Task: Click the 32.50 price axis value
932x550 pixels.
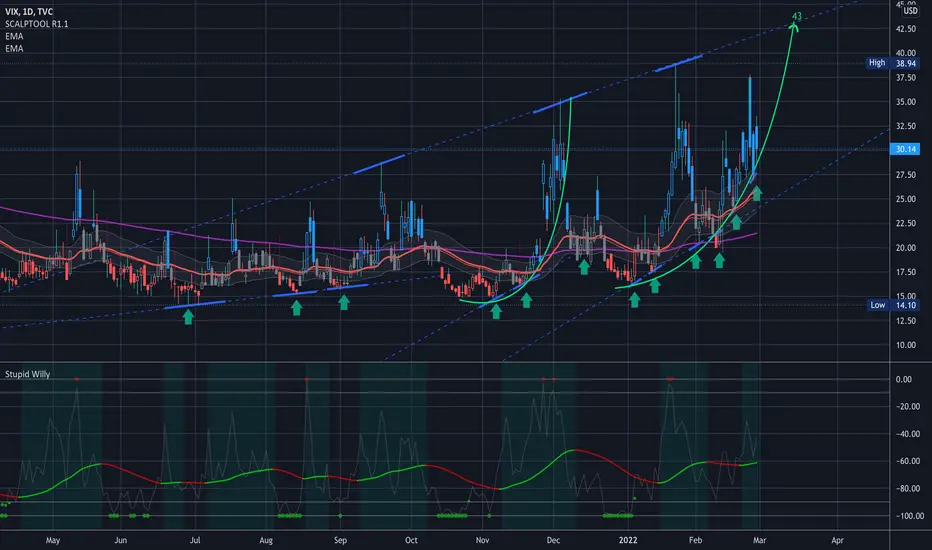Action: (x=905, y=127)
